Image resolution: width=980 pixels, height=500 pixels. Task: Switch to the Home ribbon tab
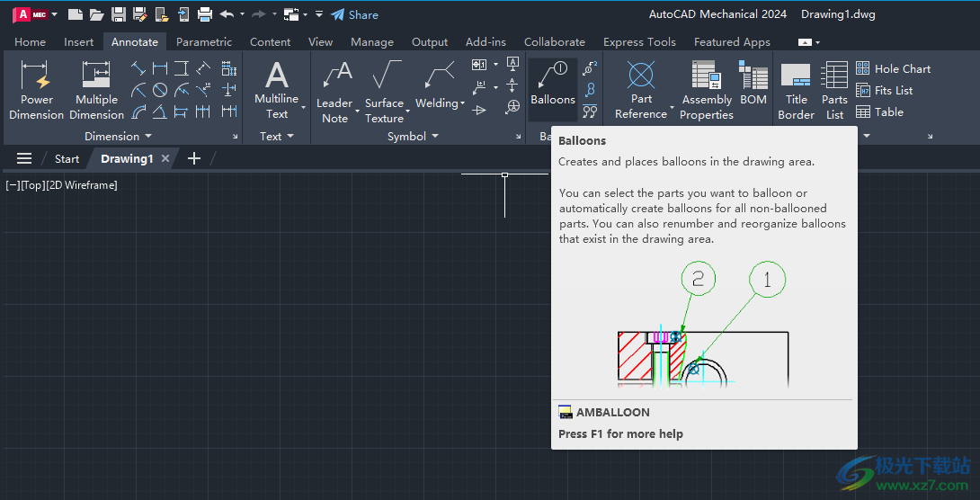coord(30,42)
